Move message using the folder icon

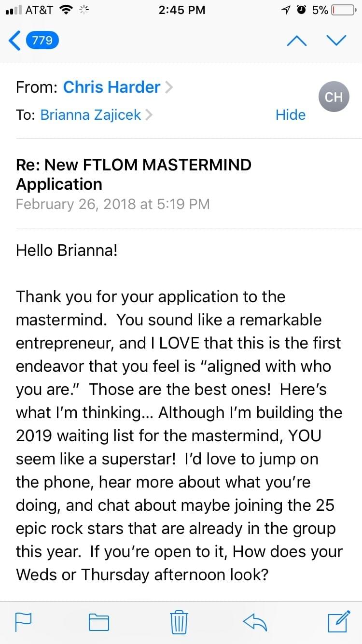pyautogui.click(x=99, y=622)
